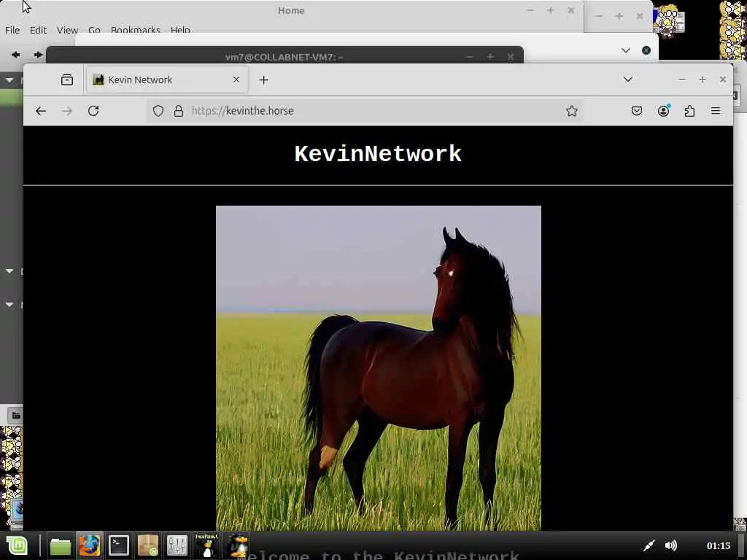
Task: Open Firefox tracking protection shield
Action: tap(158, 111)
